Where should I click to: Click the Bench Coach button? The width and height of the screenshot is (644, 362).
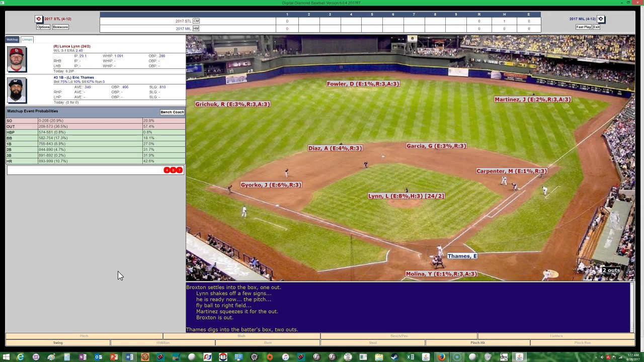[172, 112]
